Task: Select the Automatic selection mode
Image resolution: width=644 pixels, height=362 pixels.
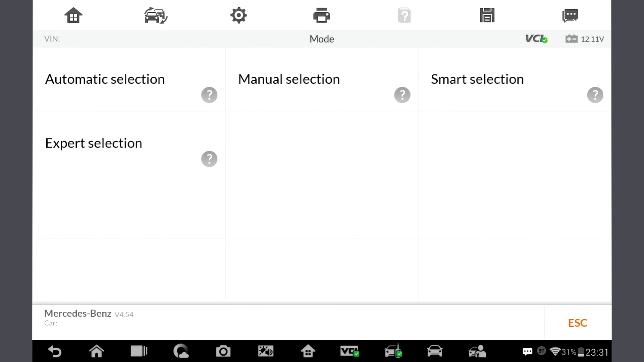Action: 105,79
